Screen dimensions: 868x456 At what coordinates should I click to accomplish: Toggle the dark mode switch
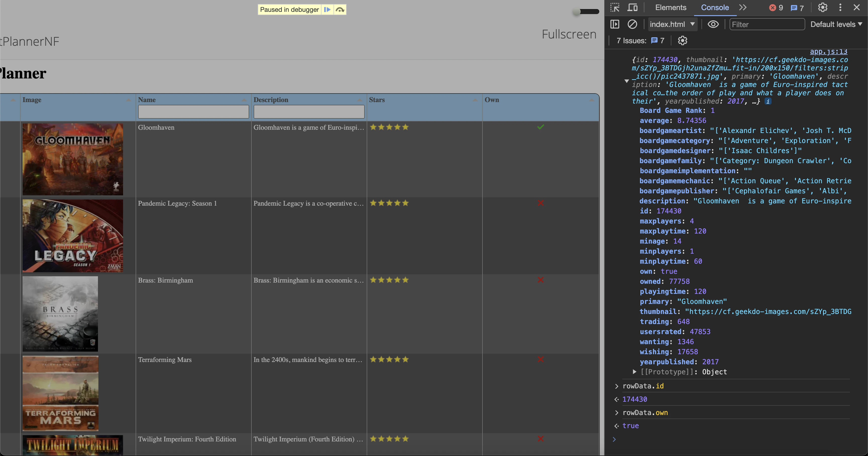coord(586,12)
